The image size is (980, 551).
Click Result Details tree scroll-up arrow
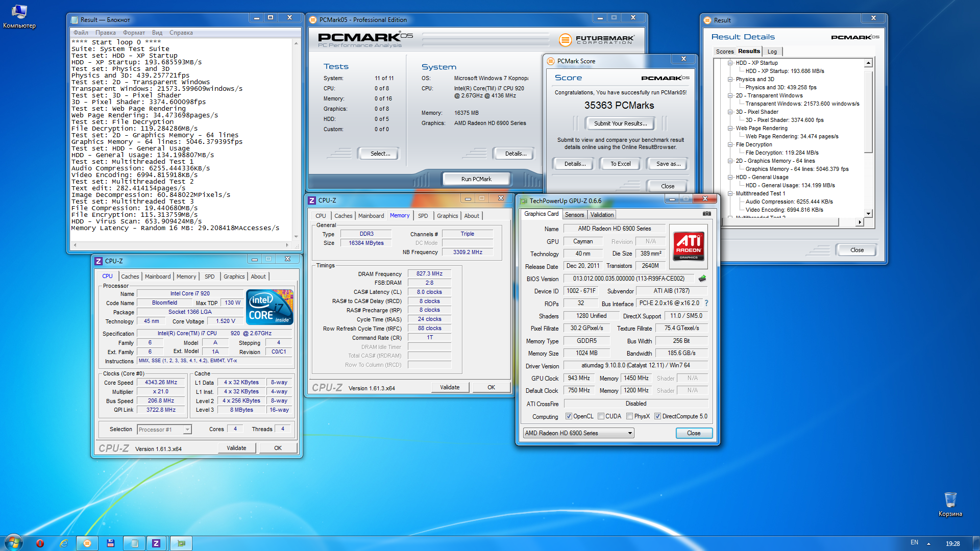coord(868,63)
